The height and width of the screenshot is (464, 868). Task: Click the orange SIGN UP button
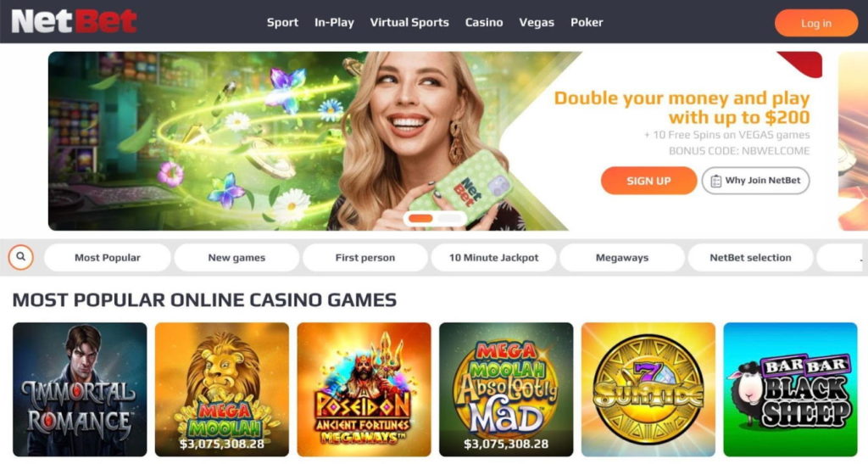pyautogui.click(x=648, y=181)
